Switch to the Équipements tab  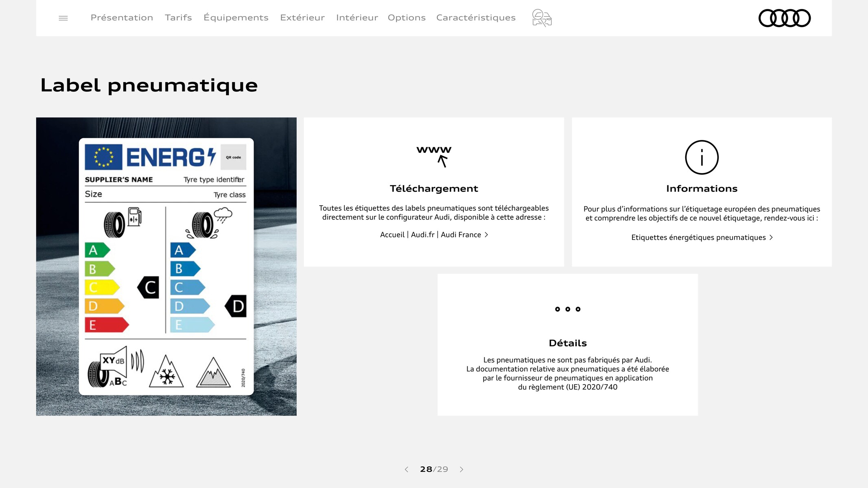[x=236, y=17]
